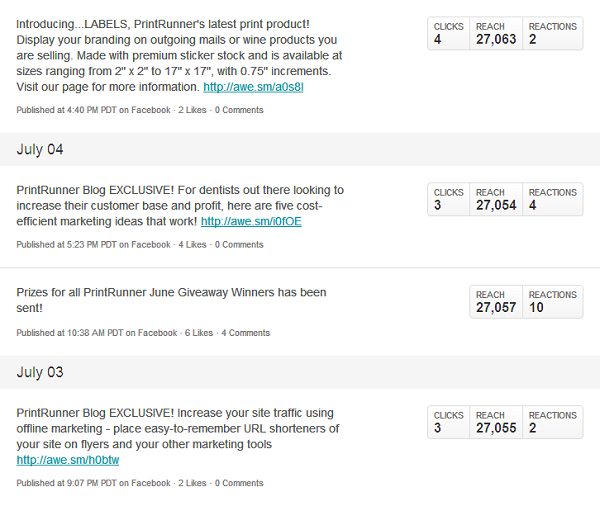Image resolution: width=600 pixels, height=506 pixels.
Task: Open the awe.sm/h0btw link
Action: coord(68,460)
